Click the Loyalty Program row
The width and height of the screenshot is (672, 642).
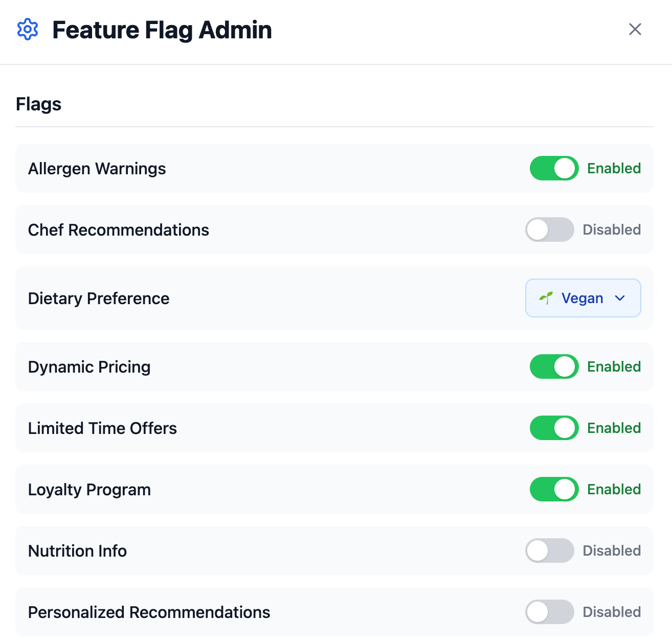(89, 489)
